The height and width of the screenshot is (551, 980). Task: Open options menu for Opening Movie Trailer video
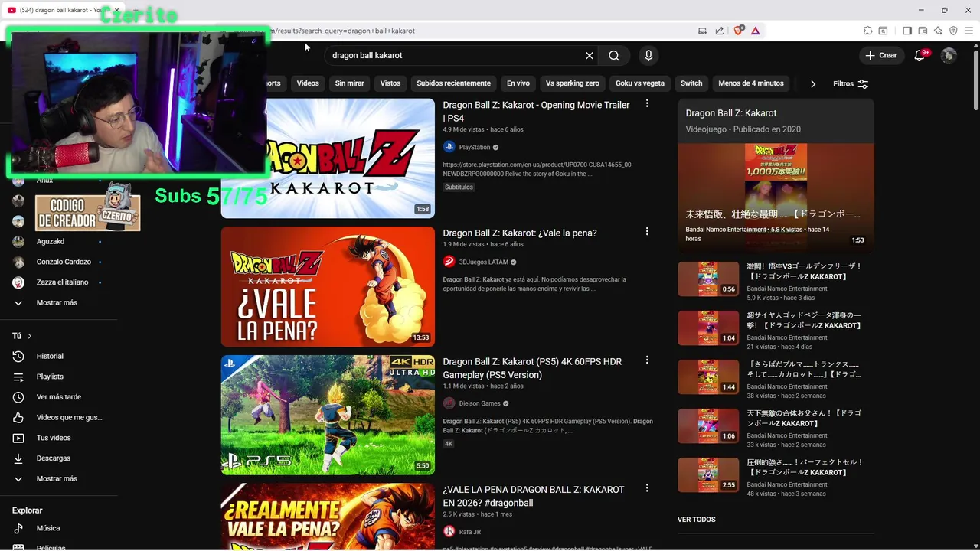pyautogui.click(x=647, y=103)
